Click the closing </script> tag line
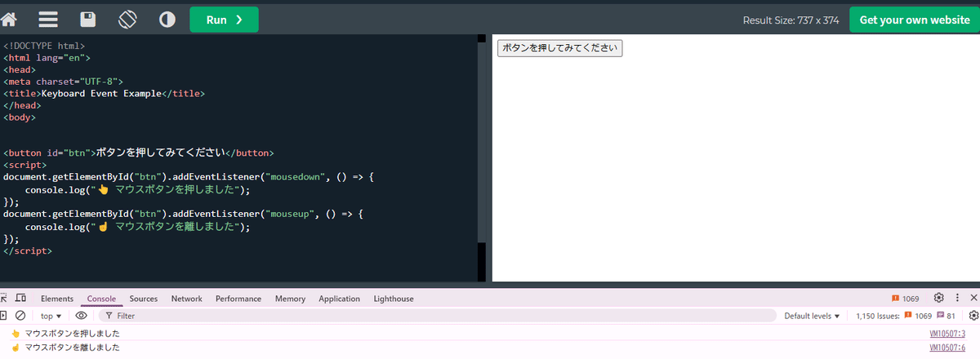The height and width of the screenshot is (359, 980). 28,251
